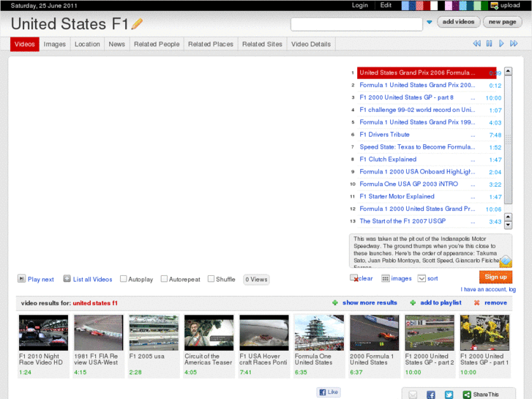Click the green plus beside show more results

point(335,302)
